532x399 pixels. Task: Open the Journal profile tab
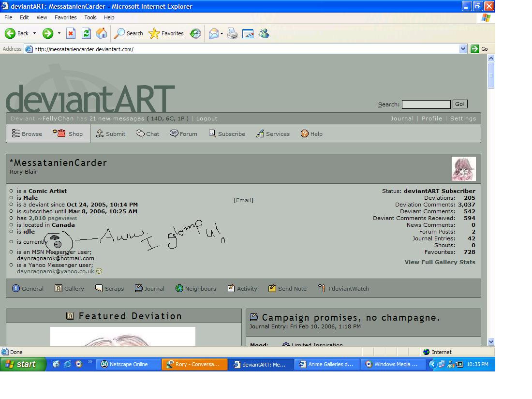(x=149, y=288)
